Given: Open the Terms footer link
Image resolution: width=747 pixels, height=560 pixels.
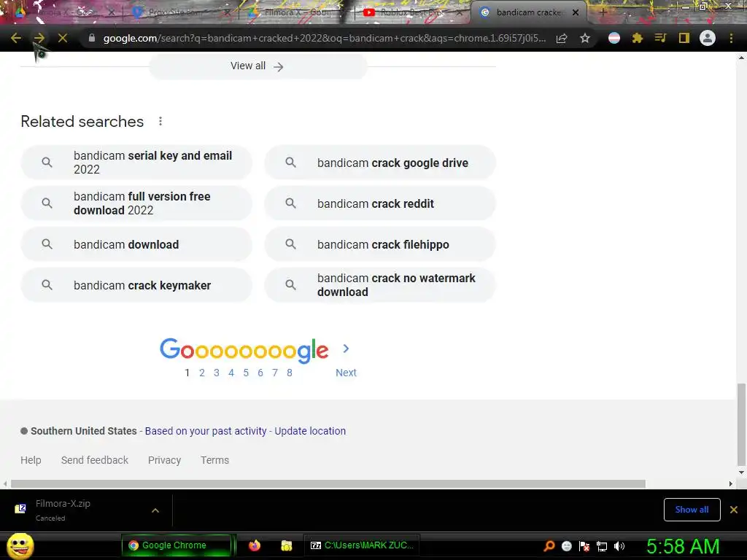Looking at the screenshot, I should (215, 460).
